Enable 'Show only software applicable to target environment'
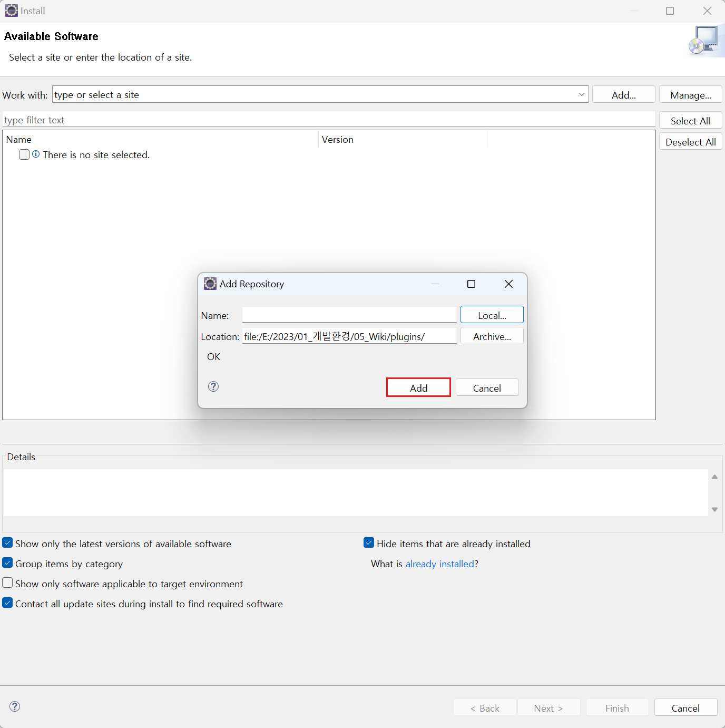The height and width of the screenshot is (728, 725). [8, 583]
